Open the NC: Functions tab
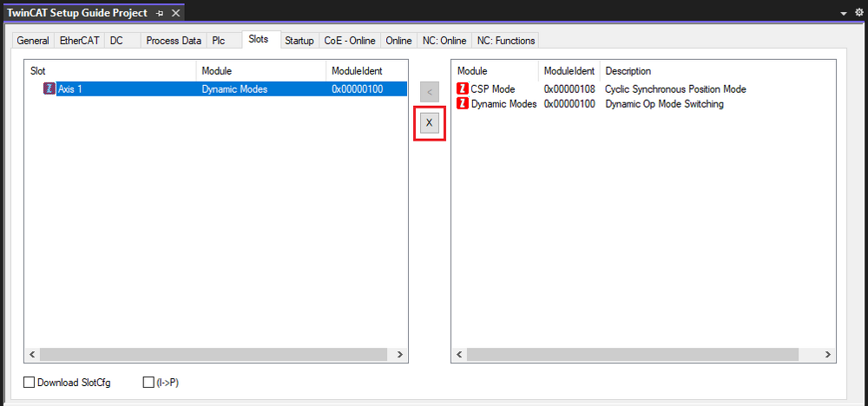The width and height of the screenshot is (868, 406). [506, 41]
